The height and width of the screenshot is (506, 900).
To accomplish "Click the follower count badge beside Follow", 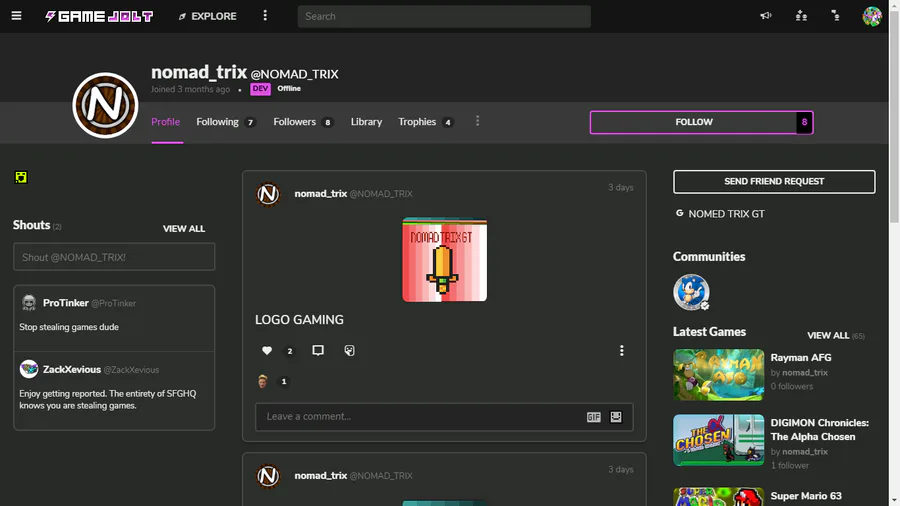I will coord(804,122).
